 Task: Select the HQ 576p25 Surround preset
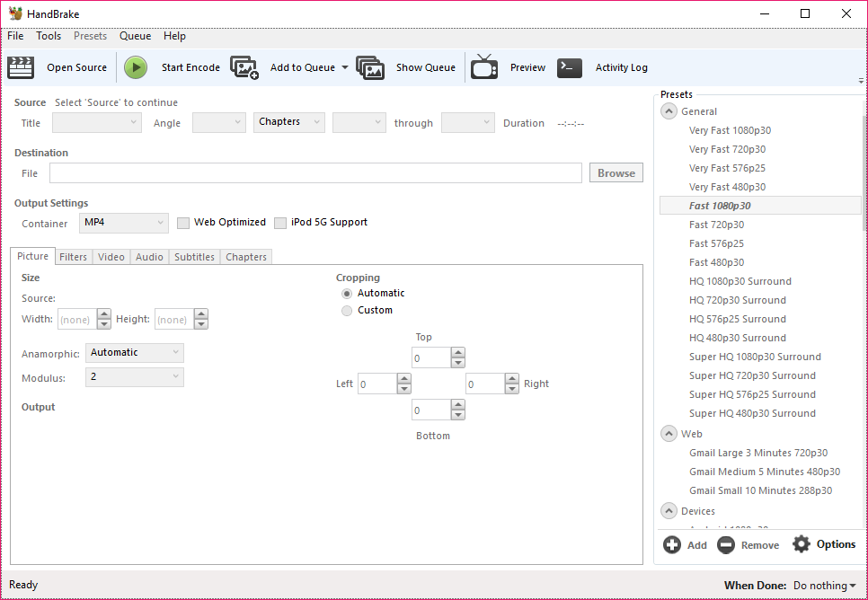point(738,319)
